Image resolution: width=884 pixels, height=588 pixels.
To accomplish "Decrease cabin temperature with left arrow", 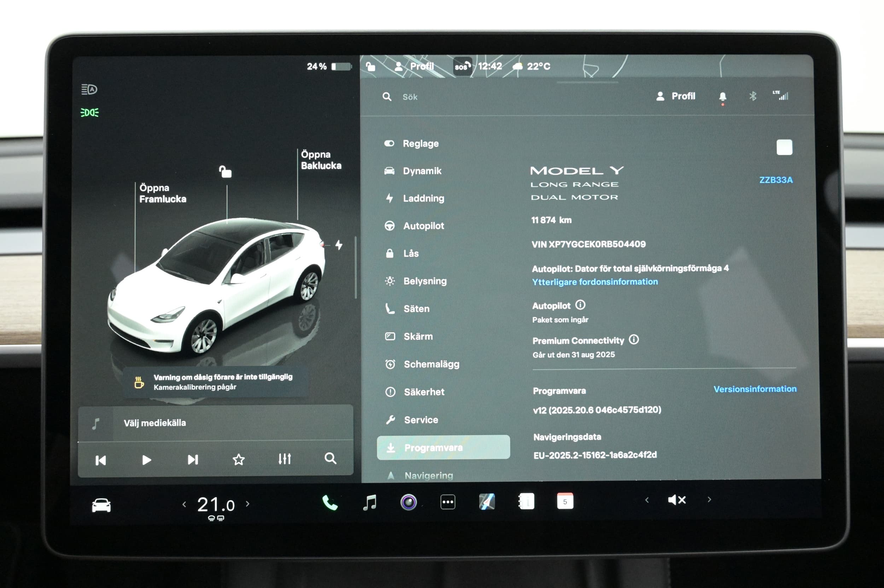I will pyautogui.click(x=184, y=504).
